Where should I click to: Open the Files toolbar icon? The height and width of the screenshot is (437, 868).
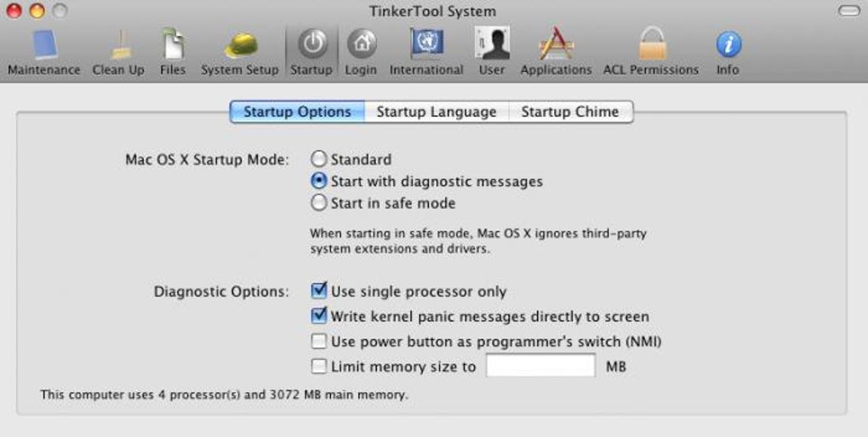coord(173,46)
